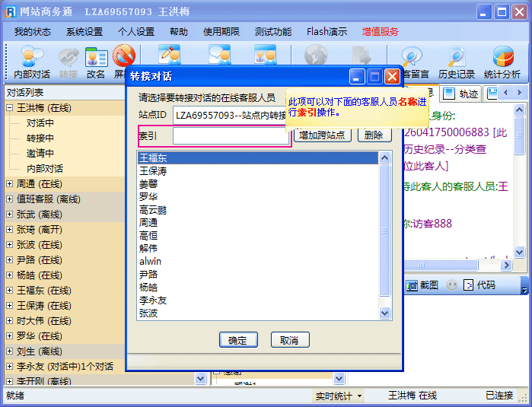Click the 转接 transfer toolbar icon
Viewport: 532px width, 407px height.
coord(68,61)
